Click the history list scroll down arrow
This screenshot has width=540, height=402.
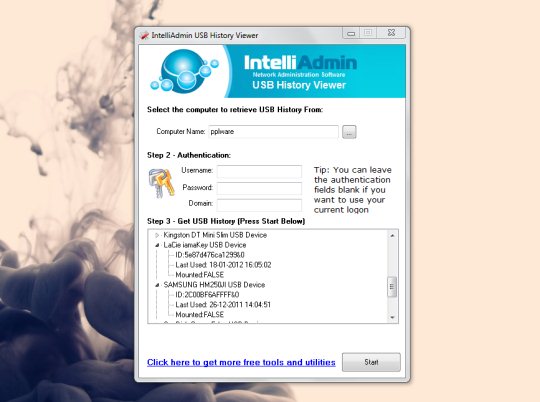click(392, 317)
